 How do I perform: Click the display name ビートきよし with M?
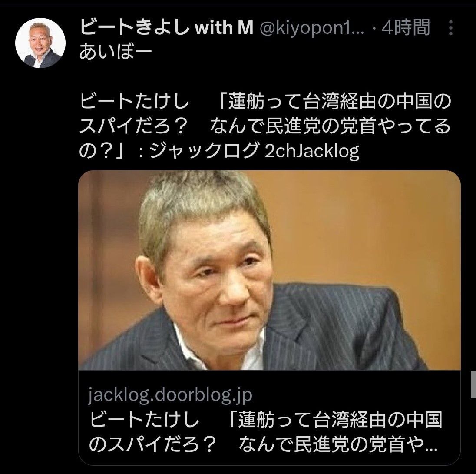click(x=166, y=28)
